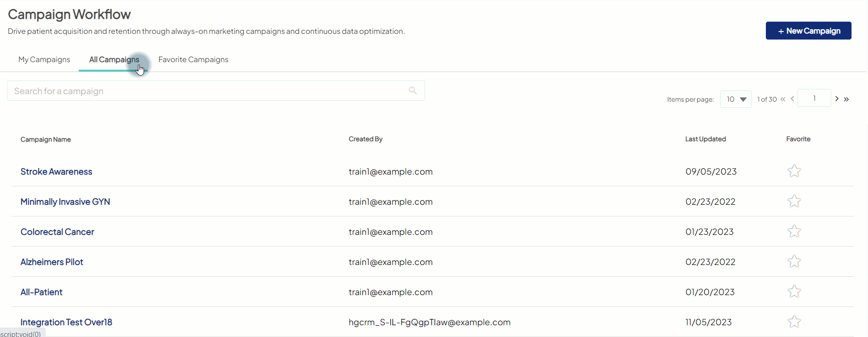Mark Colorectal Cancer as favorite

point(794,231)
